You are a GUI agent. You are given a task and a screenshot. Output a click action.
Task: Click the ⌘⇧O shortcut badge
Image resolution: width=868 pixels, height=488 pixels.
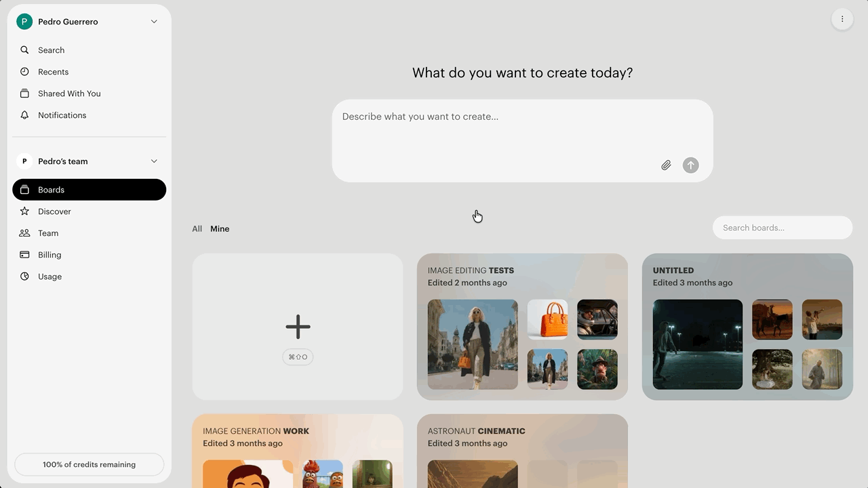click(298, 357)
